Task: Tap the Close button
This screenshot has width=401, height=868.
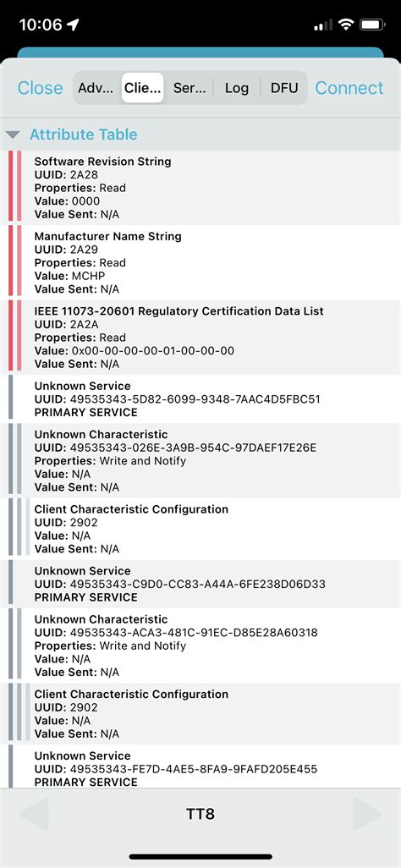Action: (x=41, y=88)
